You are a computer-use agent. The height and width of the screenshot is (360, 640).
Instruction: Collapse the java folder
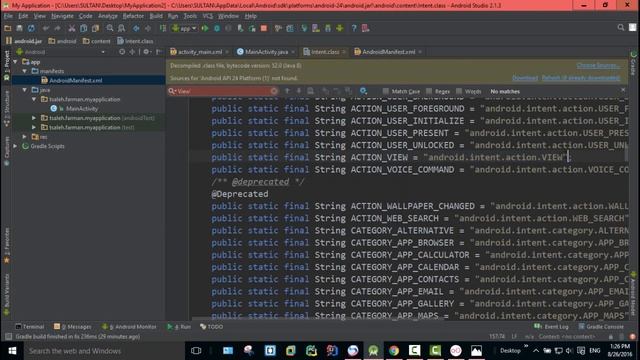pyautogui.click(x=25, y=90)
